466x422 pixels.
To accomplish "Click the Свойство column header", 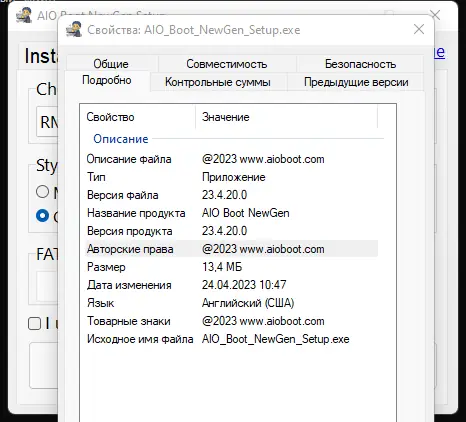I will coord(137,117).
